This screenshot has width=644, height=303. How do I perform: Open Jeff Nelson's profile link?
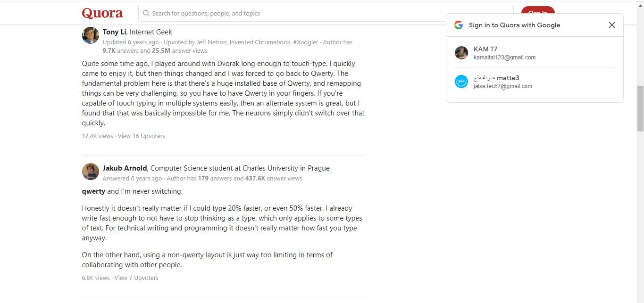point(210,42)
